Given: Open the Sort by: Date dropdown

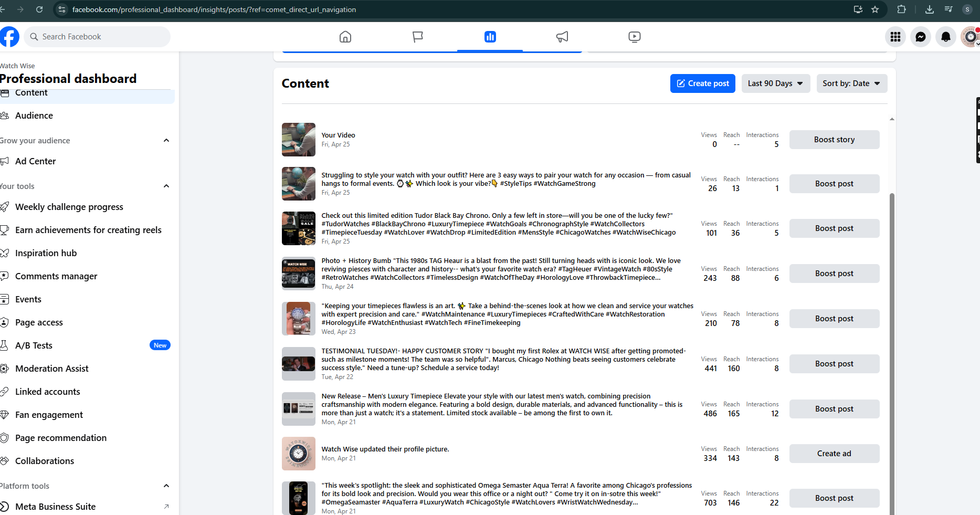Looking at the screenshot, I should (852, 83).
